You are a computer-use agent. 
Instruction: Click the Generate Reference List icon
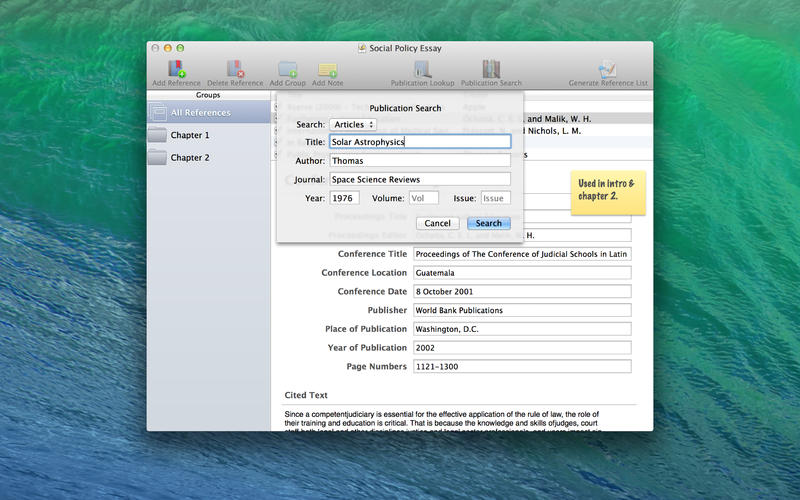607,69
